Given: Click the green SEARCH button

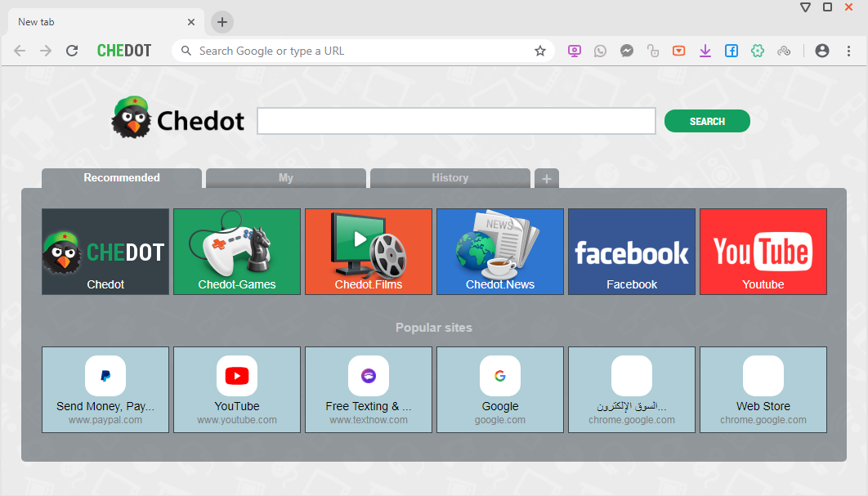Looking at the screenshot, I should pyautogui.click(x=707, y=121).
